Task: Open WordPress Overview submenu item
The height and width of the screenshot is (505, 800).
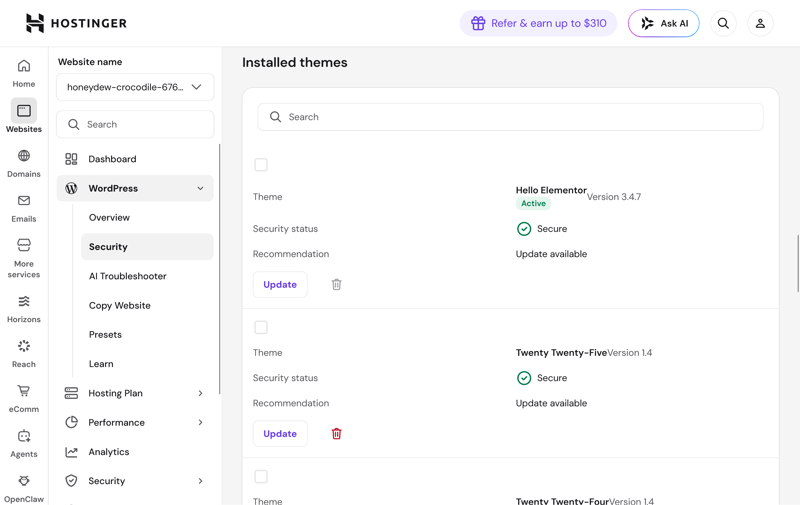Action: click(x=147, y=217)
